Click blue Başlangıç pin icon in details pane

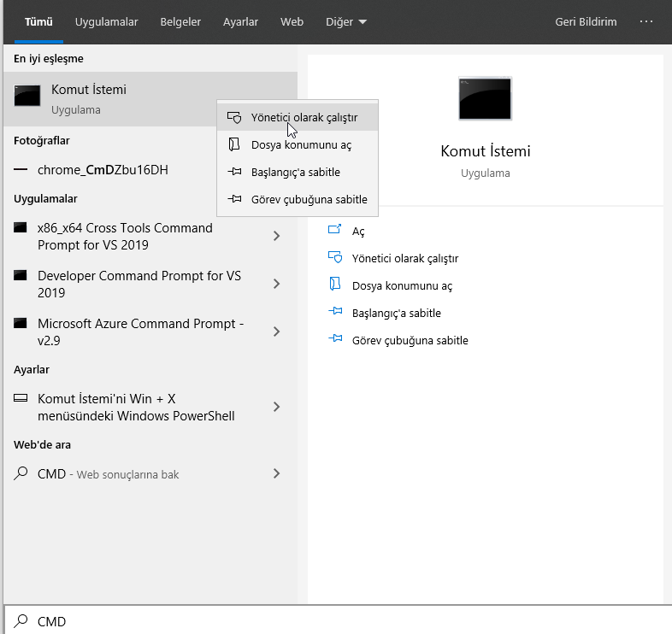[335, 311]
